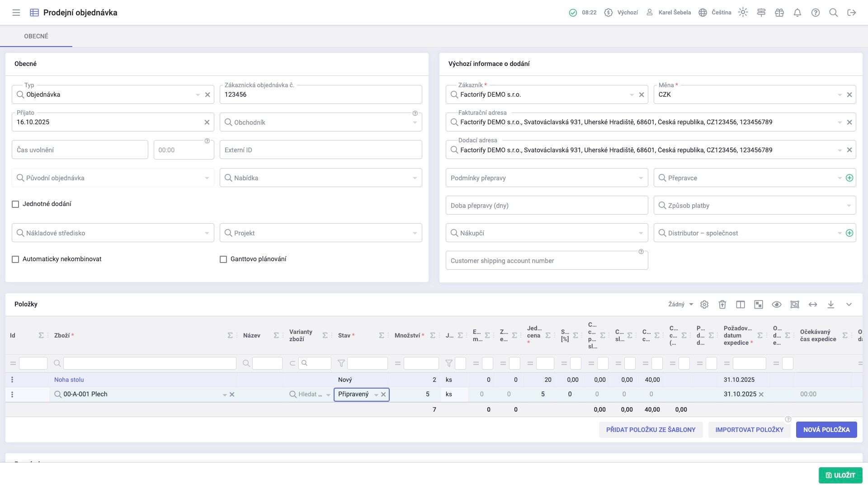Open the Stav dropdown showing Připravený
The image size is (868, 488).
click(376, 394)
